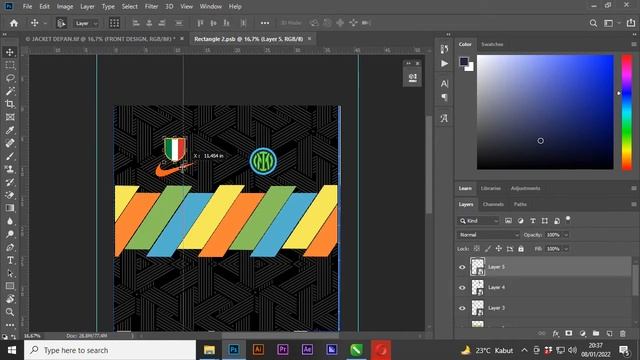Switch to the Adjustments tab
640x360 pixels.
tap(525, 188)
